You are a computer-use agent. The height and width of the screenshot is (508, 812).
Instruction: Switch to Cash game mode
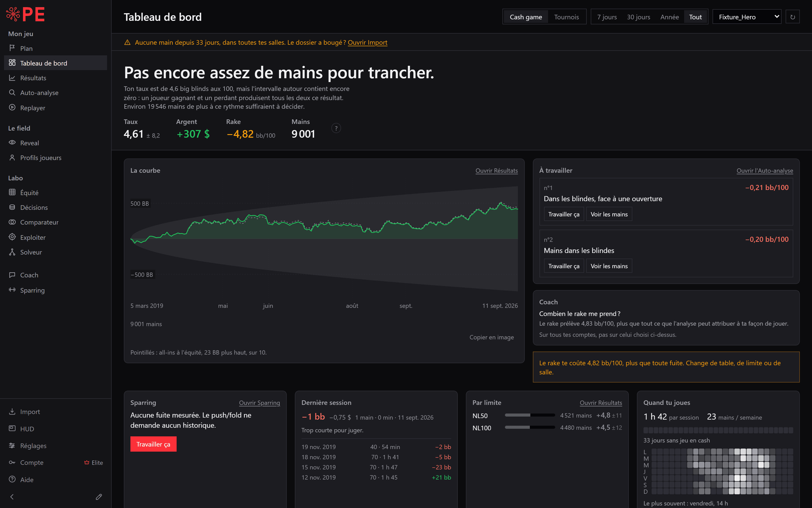point(526,17)
